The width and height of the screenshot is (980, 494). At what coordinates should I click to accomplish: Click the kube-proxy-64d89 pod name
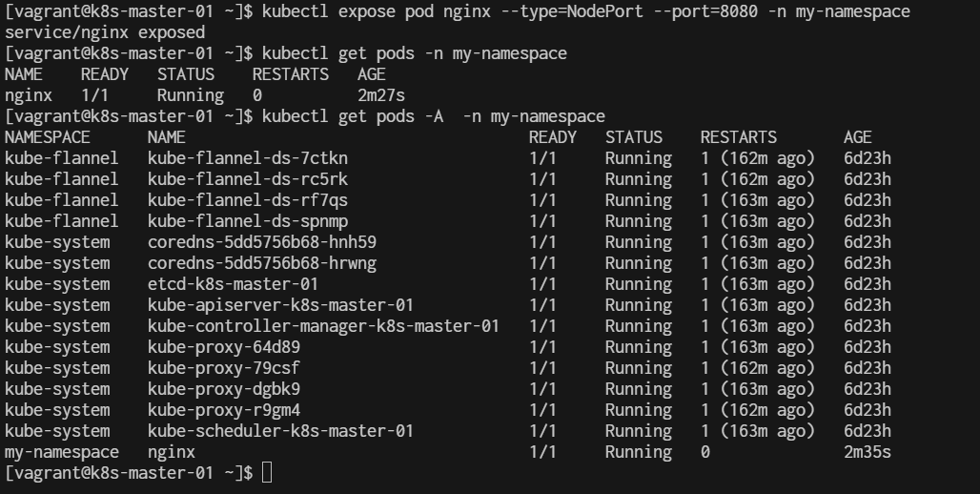point(224,347)
